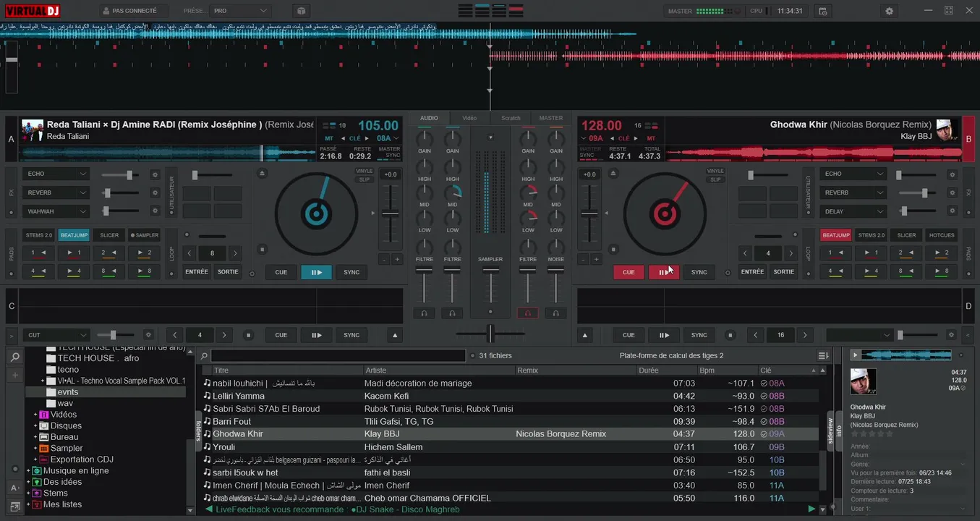980x521 pixels.
Task: Click the red active headphone cue icon
Action: point(528,313)
